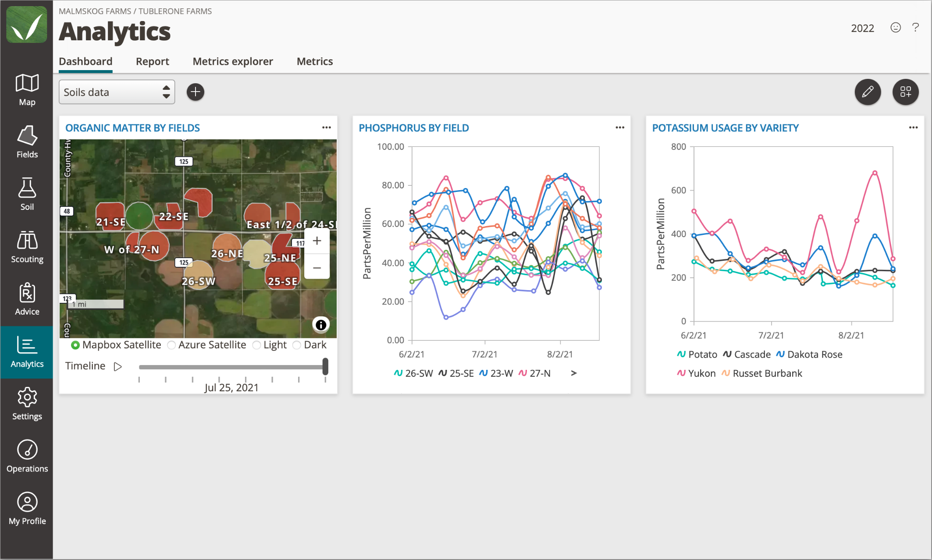Click the Organic Matter by Fields title

(132, 128)
